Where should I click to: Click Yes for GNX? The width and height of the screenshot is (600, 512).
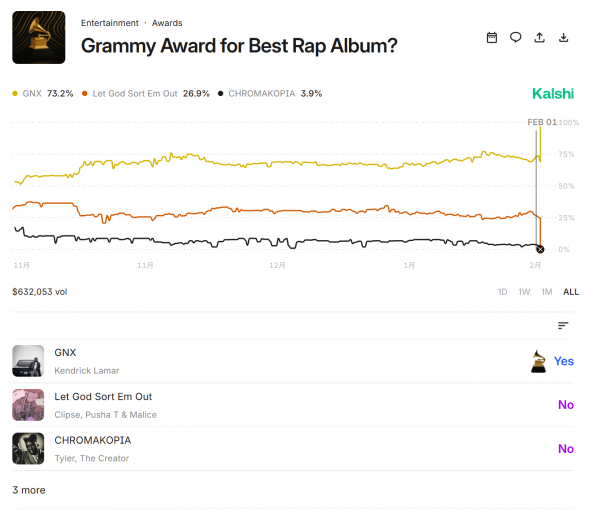coord(564,361)
